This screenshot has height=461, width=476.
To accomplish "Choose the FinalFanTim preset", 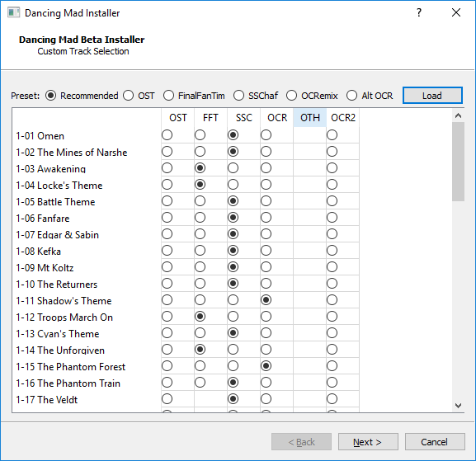I will 168,96.
